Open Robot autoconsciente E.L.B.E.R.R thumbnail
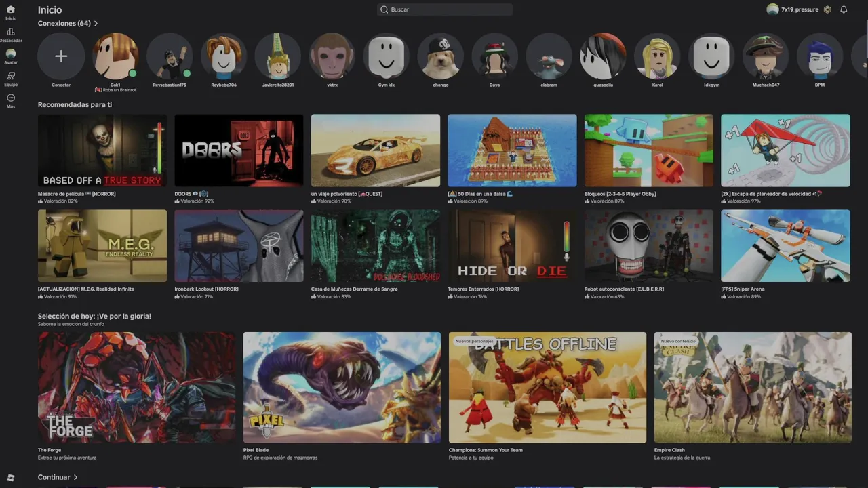The width and height of the screenshot is (868, 488). point(649,245)
